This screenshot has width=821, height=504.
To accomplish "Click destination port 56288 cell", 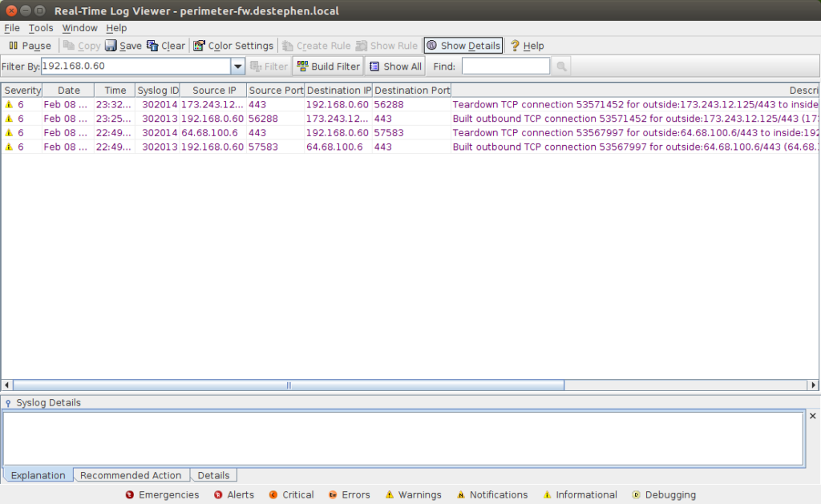I will click(x=411, y=105).
